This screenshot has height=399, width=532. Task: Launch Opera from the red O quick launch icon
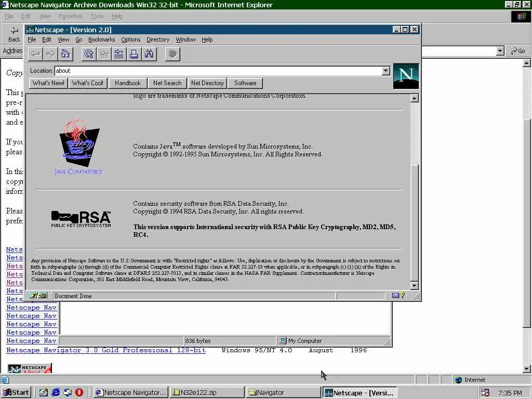(79, 392)
